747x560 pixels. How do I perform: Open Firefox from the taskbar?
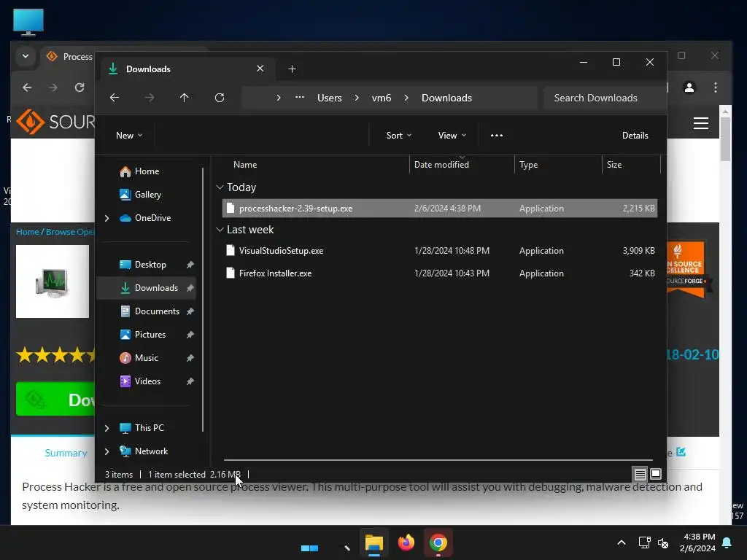[x=406, y=542]
